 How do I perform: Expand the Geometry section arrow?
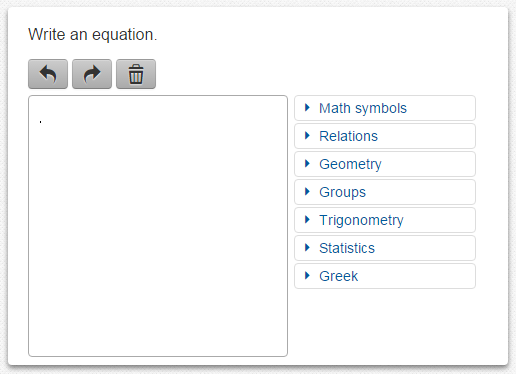307,164
